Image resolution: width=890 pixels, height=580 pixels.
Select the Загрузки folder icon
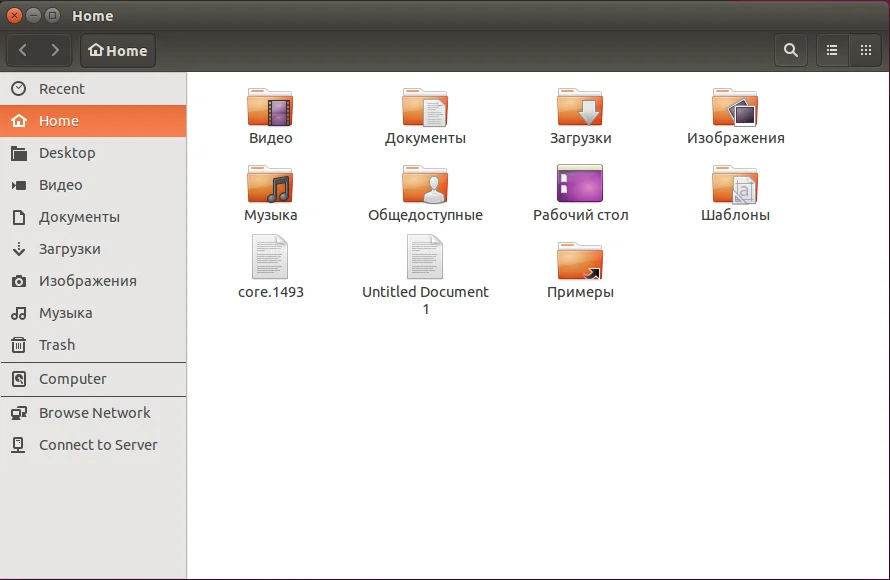[x=580, y=107]
